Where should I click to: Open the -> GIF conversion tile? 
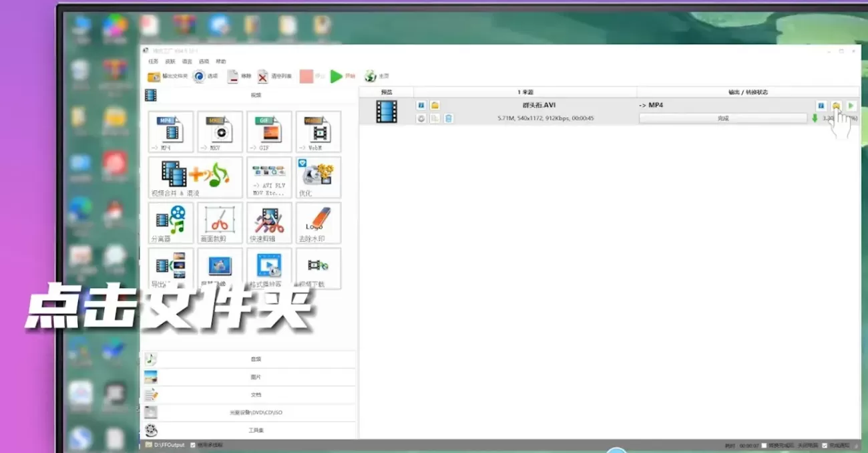pyautogui.click(x=270, y=132)
